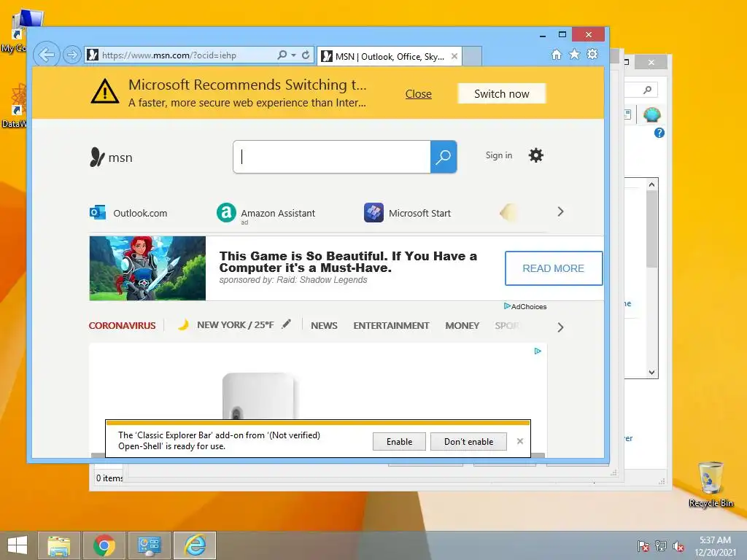Click the Raid Shadow Legends ad image
This screenshot has height=560, width=747.
click(147, 268)
